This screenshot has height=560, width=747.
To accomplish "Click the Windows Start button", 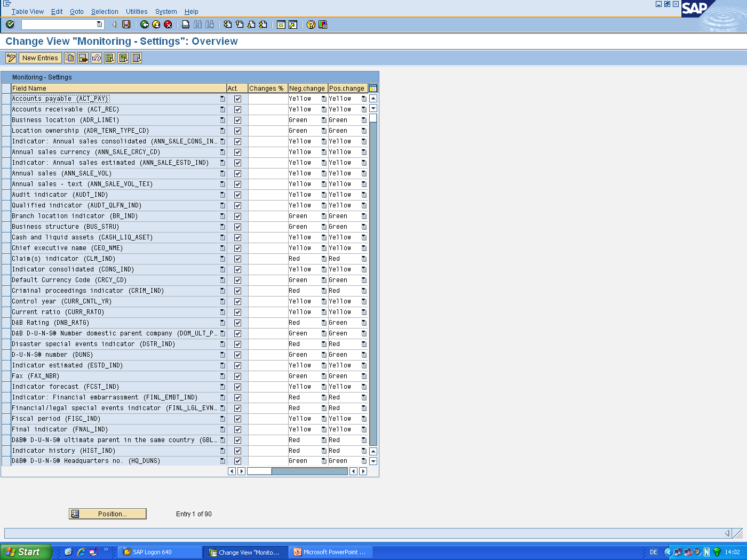I will coord(26,552).
